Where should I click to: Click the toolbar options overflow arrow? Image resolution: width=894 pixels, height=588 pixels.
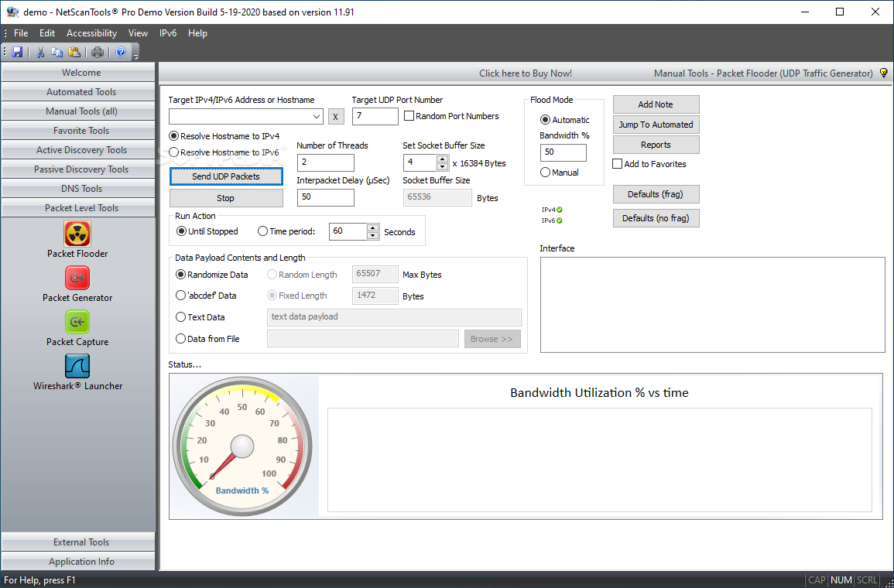click(x=135, y=55)
